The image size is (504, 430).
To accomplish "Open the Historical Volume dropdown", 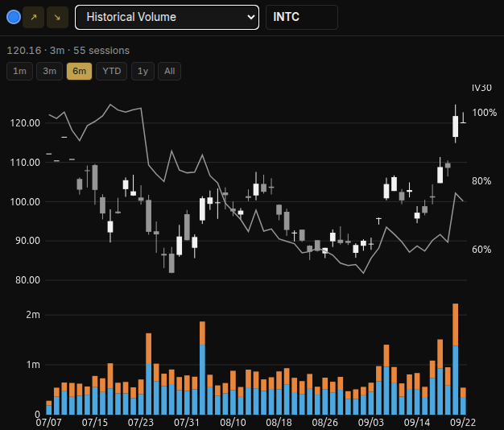I will (x=167, y=18).
